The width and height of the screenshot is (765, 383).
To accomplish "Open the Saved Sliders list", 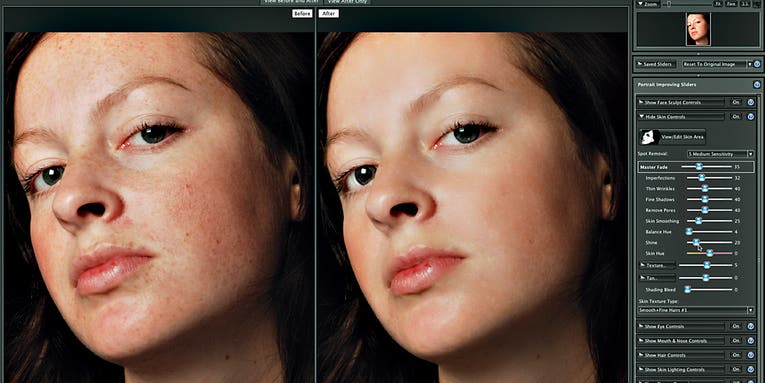I will click(656, 64).
